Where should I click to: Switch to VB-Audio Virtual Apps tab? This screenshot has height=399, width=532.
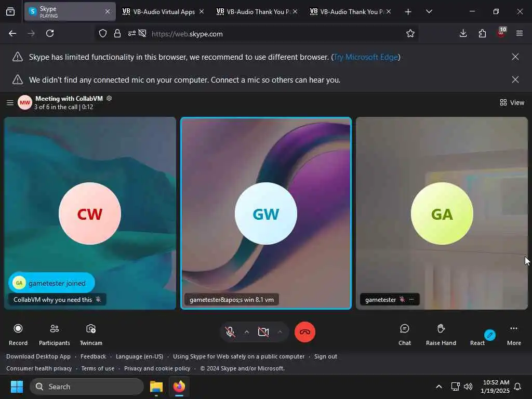coord(163,11)
